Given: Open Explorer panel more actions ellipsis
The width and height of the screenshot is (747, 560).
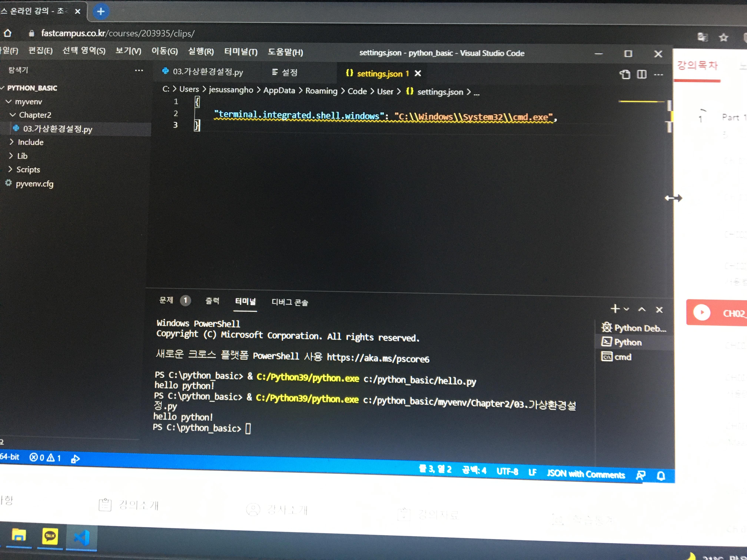Looking at the screenshot, I should click(139, 71).
